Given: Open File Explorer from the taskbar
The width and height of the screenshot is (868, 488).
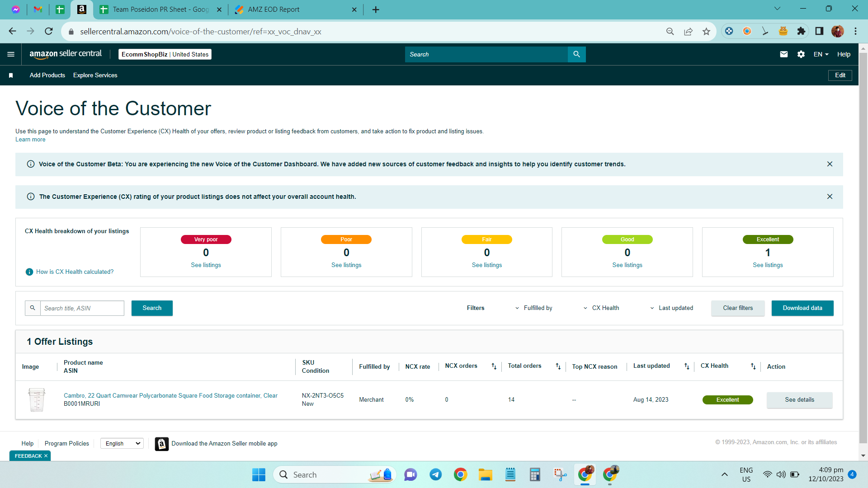Looking at the screenshot, I should pos(486,474).
